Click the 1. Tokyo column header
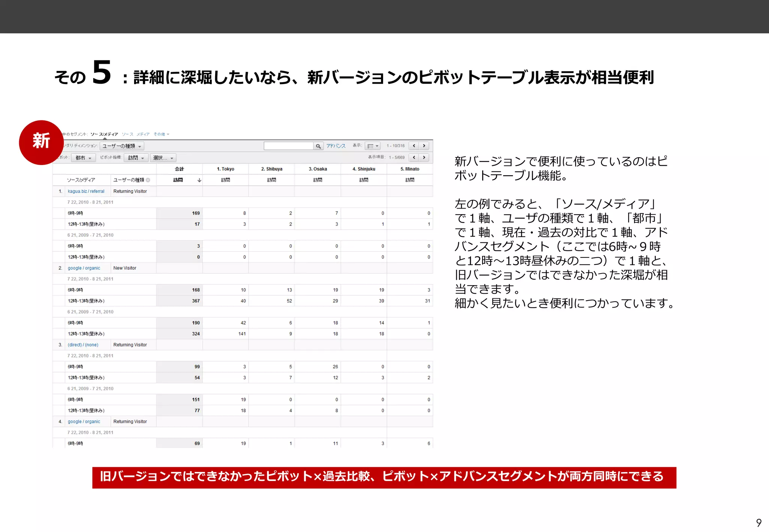 coord(226,169)
